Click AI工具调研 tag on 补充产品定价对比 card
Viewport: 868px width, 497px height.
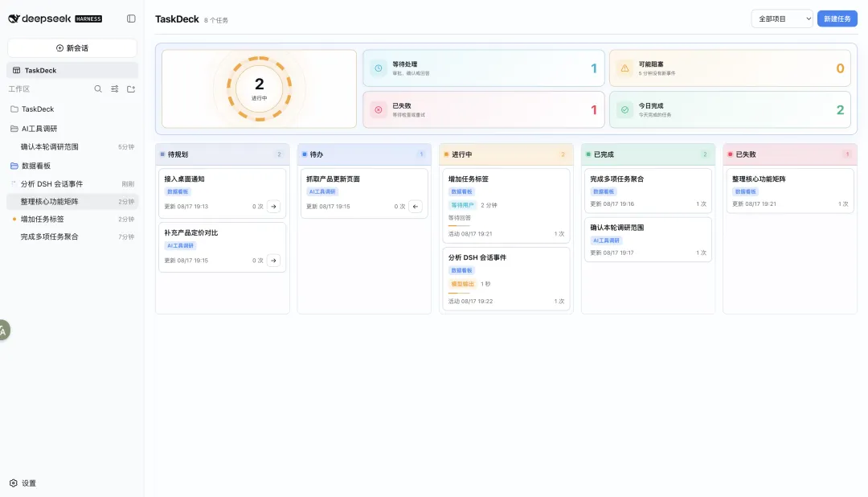pos(181,245)
